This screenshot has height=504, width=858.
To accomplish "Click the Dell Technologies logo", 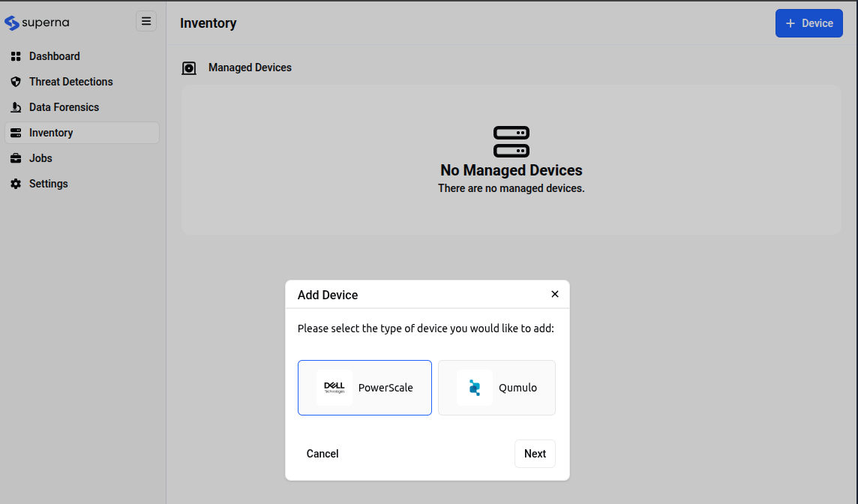I will [334, 388].
